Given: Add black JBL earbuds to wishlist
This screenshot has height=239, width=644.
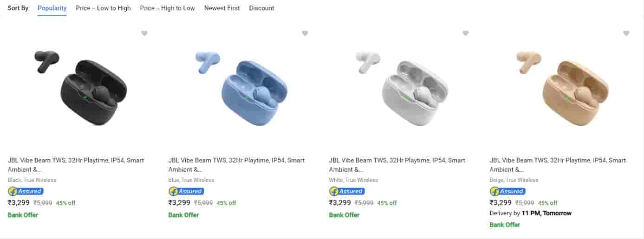Looking at the screenshot, I should point(144,33).
